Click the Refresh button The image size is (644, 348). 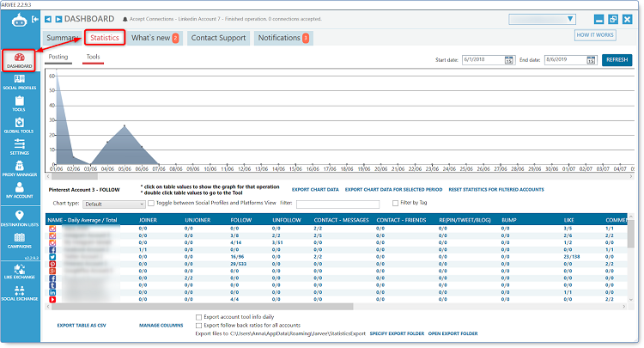(617, 60)
